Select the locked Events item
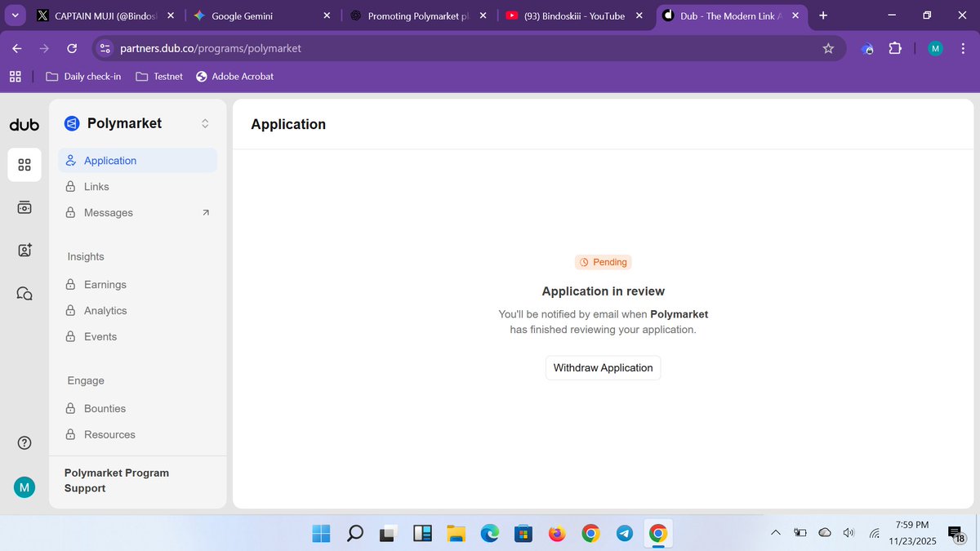 coord(137,337)
